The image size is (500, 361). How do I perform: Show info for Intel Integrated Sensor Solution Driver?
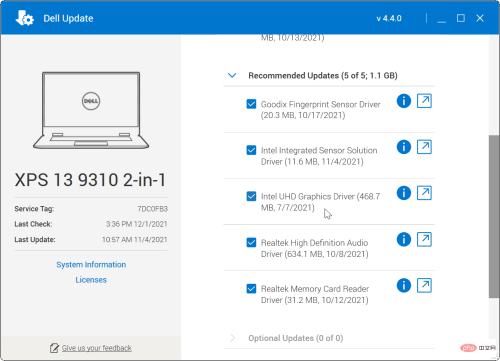click(404, 147)
